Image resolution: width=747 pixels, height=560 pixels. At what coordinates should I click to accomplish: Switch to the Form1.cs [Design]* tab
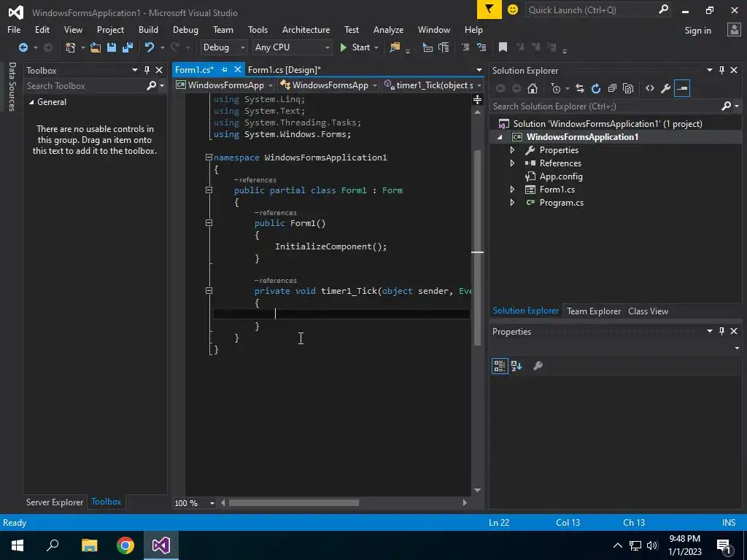pos(285,69)
